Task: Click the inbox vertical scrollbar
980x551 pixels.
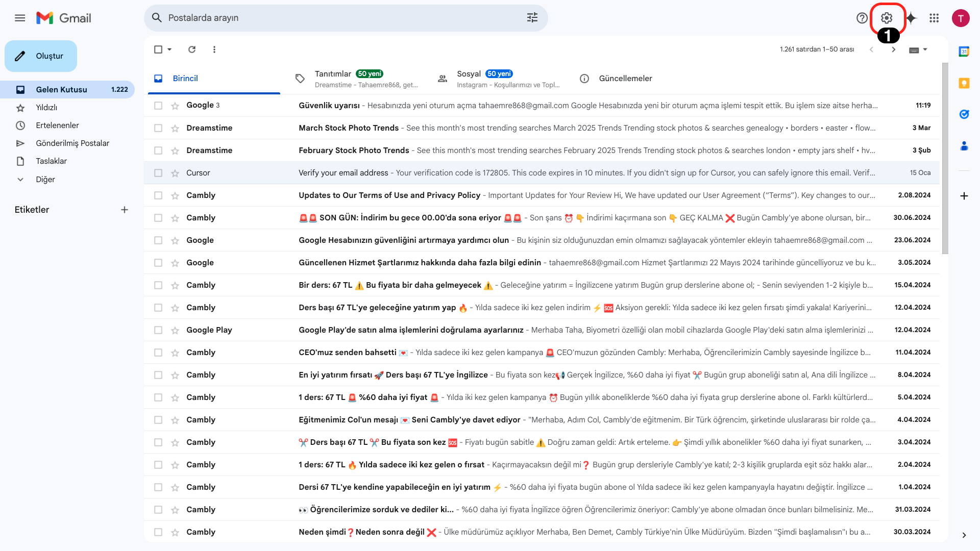Action: tap(945, 158)
